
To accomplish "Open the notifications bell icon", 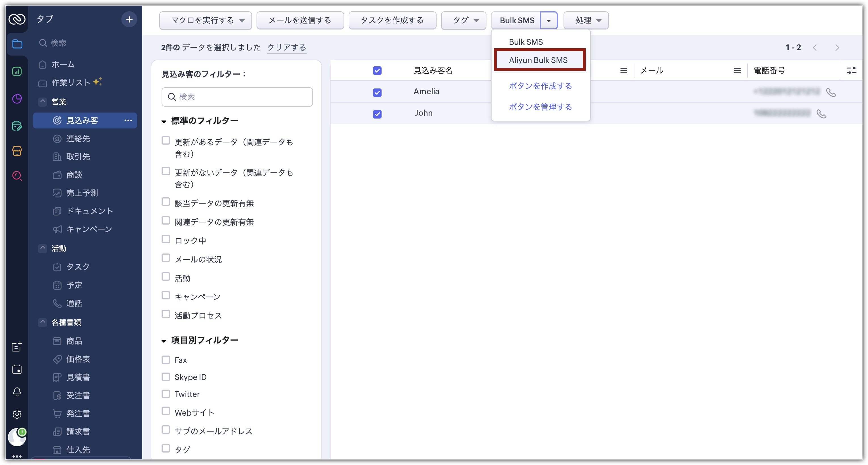I will coord(17,392).
